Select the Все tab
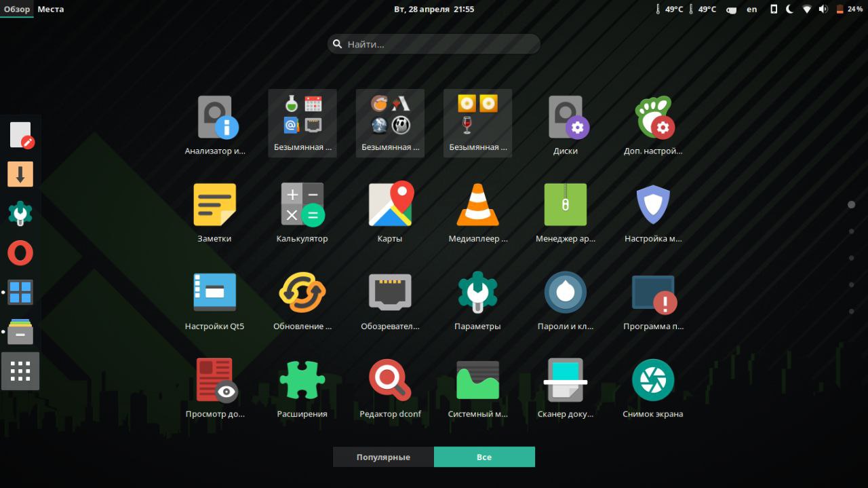The height and width of the screenshot is (488, 868). coord(484,457)
